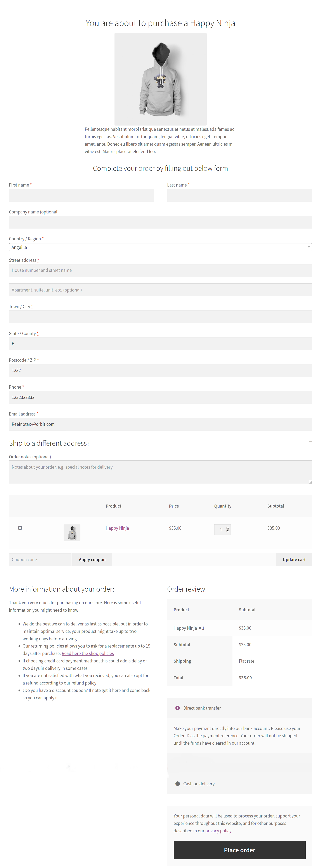This screenshot has height=868, width=312.
Task: Click the large hoodie product image
Action: 160,79
